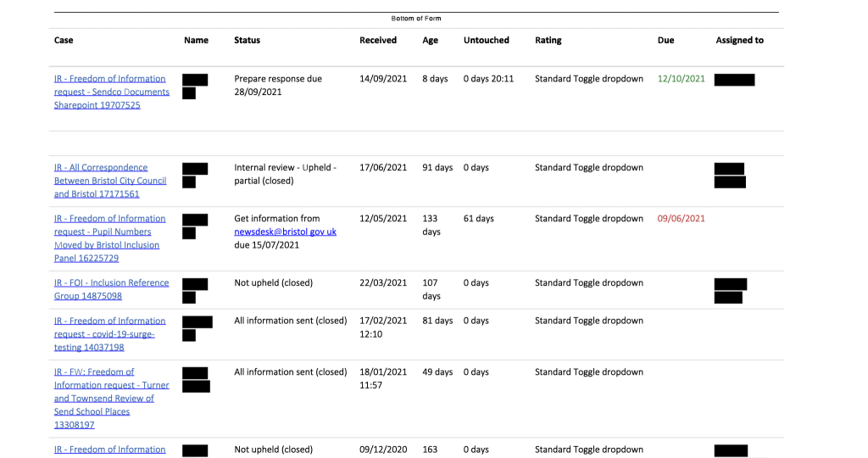
Task: Sort by the Received column header
Action: tap(378, 41)
